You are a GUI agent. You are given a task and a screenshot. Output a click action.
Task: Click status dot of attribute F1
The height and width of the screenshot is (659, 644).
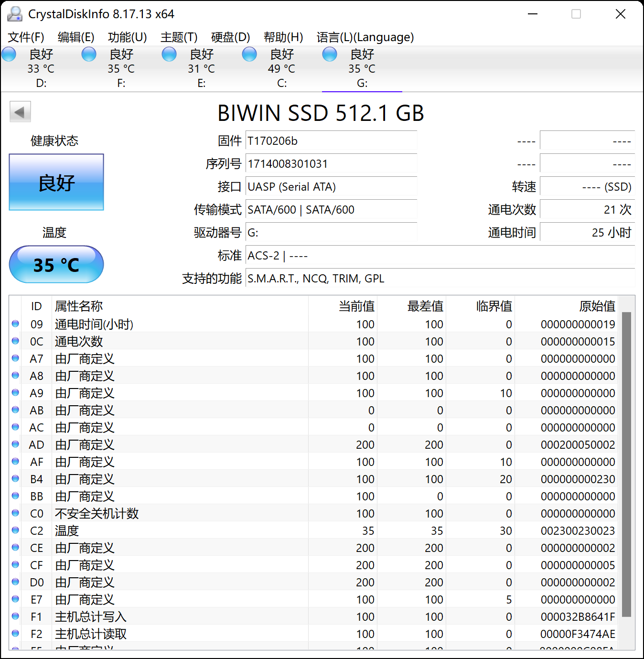pos(15,616)
